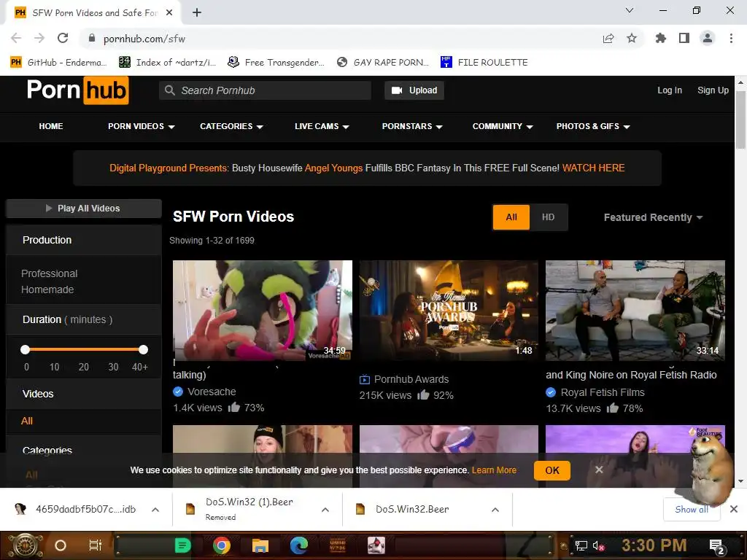
Task: Select All under the Videos filter
Action: 27,421
